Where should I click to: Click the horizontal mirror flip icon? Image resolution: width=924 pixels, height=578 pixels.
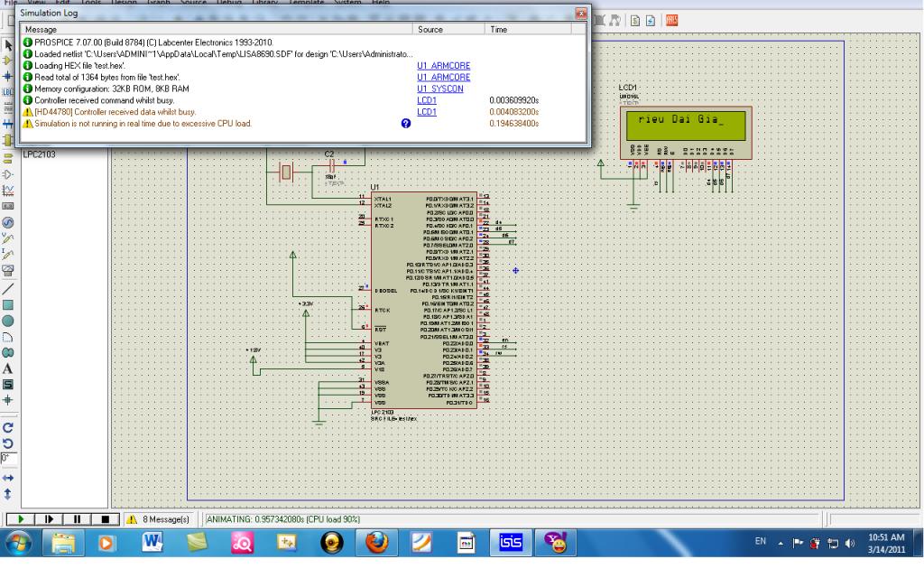pyautogui.click(x=8, y=477)
